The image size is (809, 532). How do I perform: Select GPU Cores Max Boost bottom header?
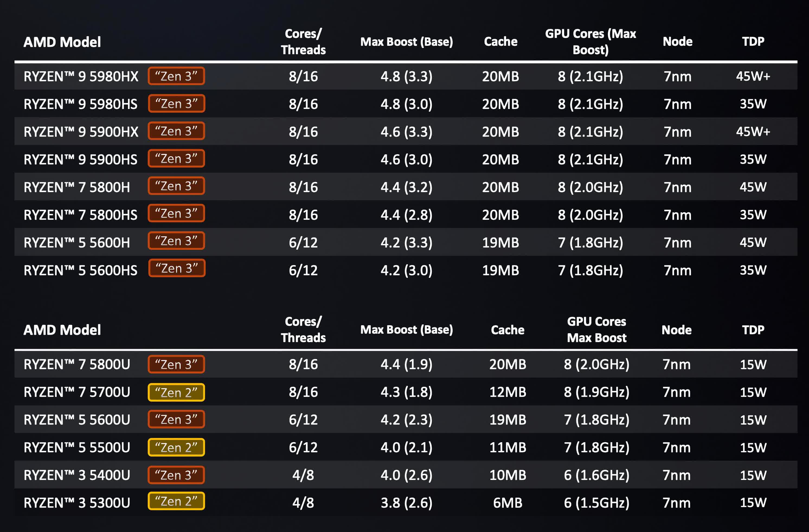[x=596, y=330]
